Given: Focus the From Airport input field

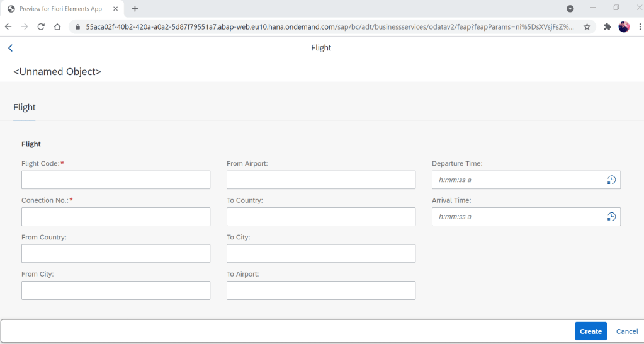Looking at the screenshot, I should point(321,180).
